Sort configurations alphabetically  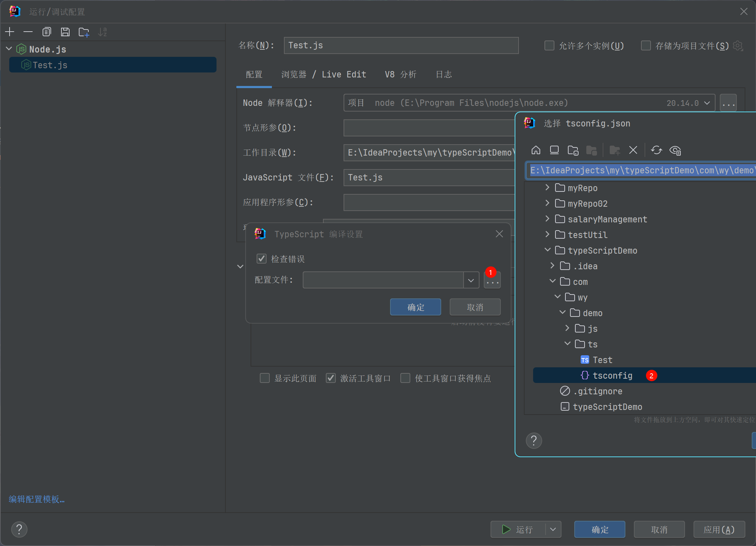click(x=102, y=32)
